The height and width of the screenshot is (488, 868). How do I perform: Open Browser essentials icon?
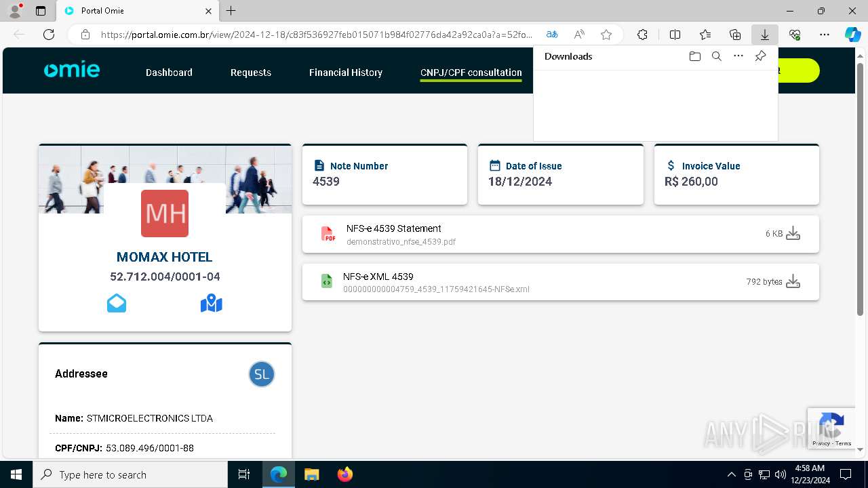tap(795, 35)
